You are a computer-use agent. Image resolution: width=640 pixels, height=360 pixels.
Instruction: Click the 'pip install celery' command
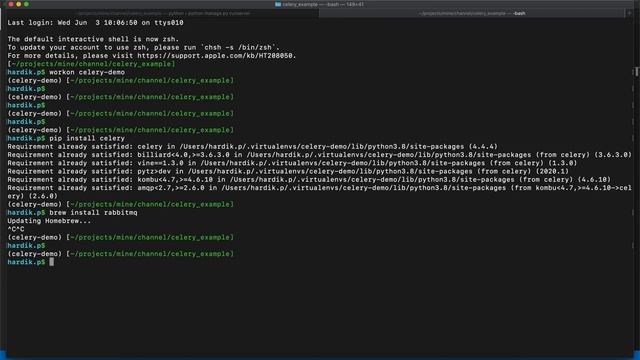tap(87, 138)
